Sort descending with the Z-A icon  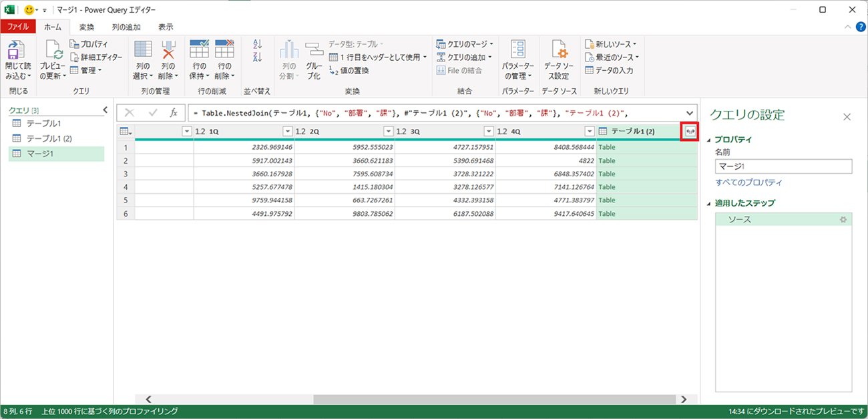coord(258,57)
